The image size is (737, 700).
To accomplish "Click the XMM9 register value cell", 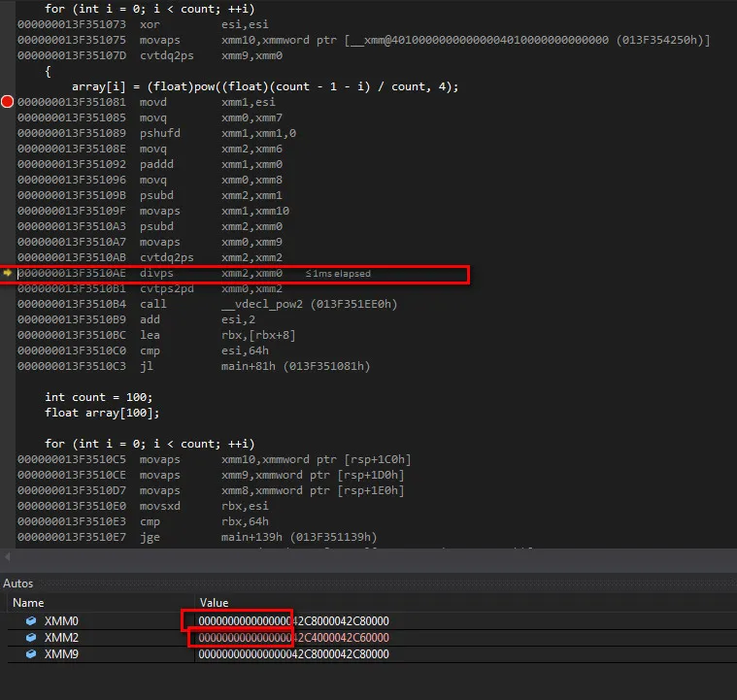I will click(x=294, y=654).
